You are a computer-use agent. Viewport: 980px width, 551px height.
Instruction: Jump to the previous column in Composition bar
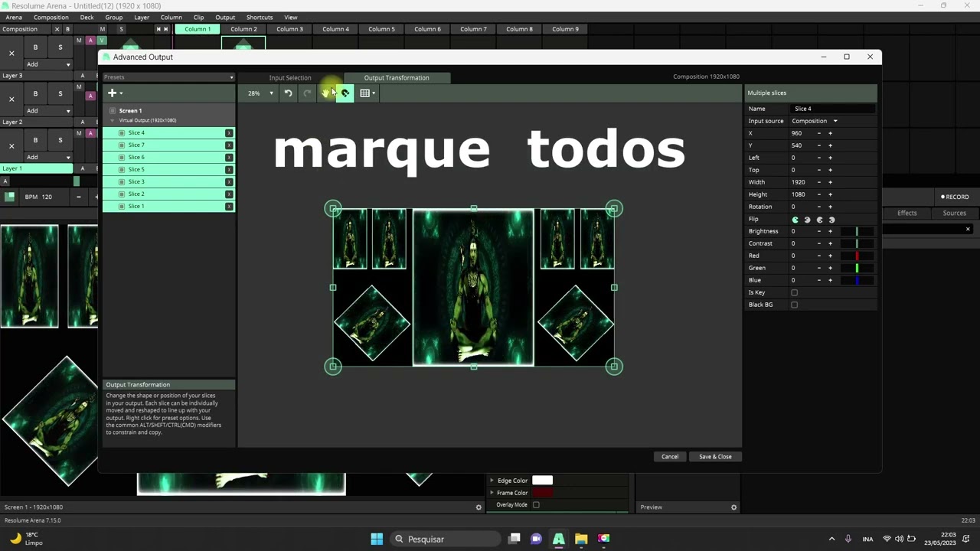(158, 29)
